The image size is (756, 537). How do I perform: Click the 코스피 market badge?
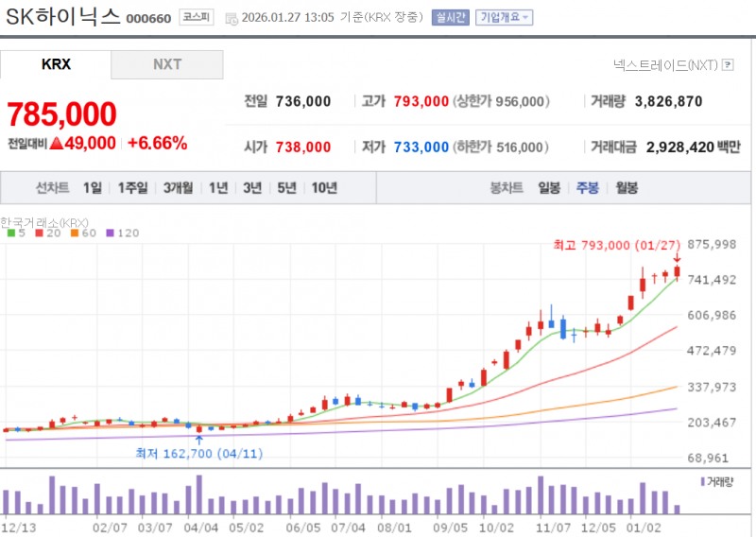(197, 17)
